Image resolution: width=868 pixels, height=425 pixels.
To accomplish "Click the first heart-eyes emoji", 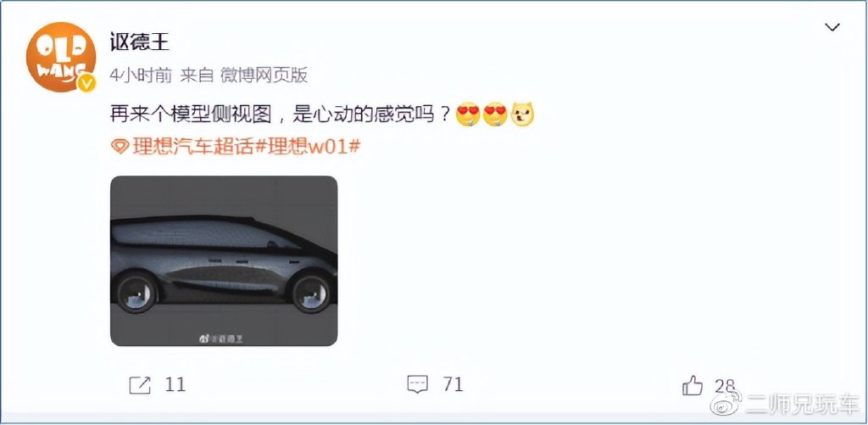I will pos(468,115).
